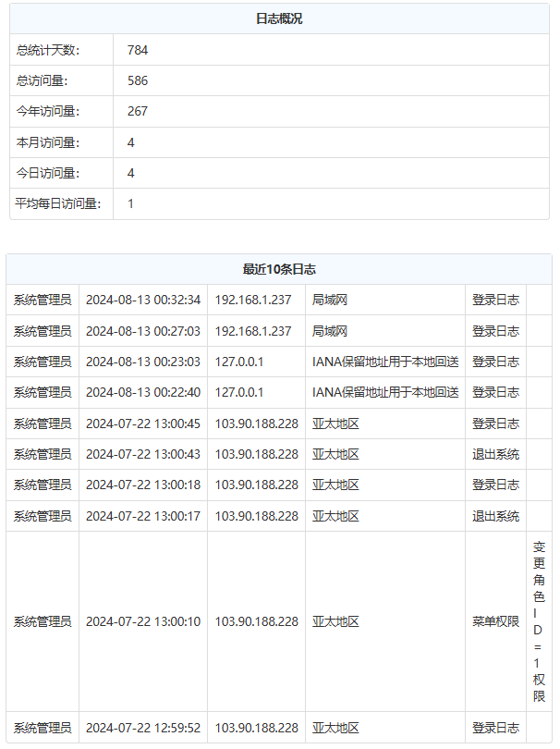Click IP 127.0.0.1 in the 00:23:03 row

239,362
